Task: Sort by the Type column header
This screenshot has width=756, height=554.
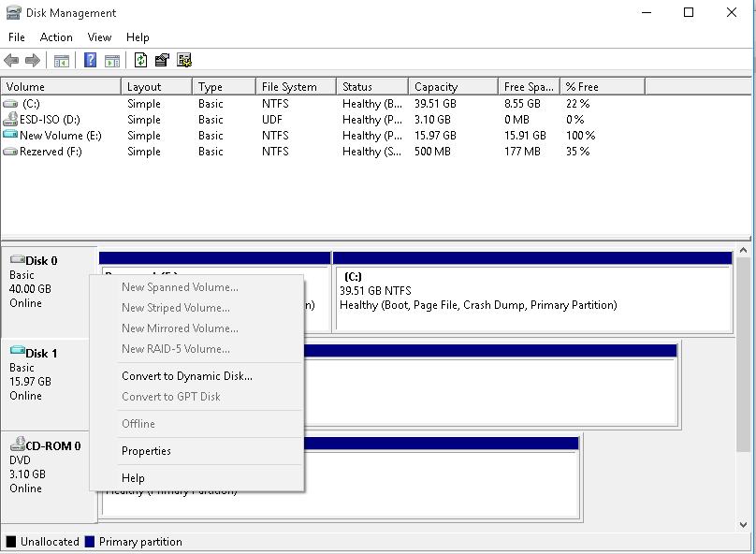Action: point(225,87)
